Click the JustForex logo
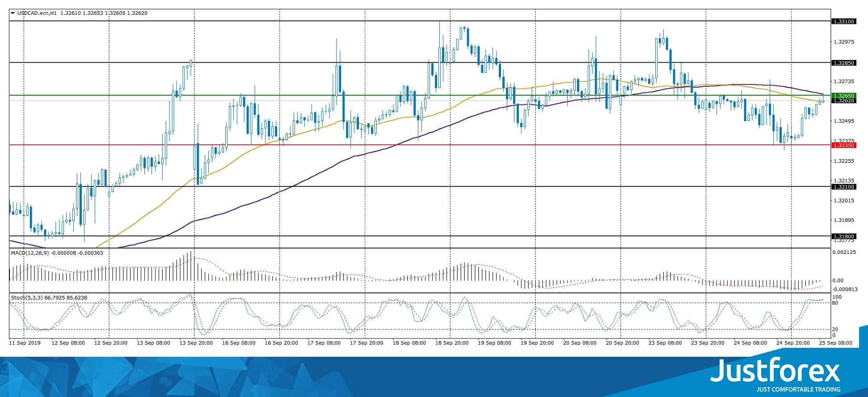Image resolution: width=868 pixels, height=397 pixels. point(775,370)
